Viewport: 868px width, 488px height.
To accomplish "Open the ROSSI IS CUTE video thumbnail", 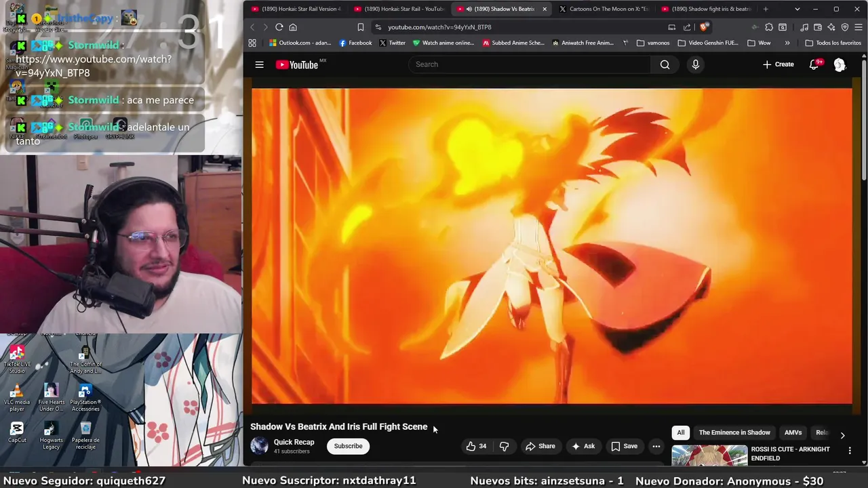I will (709, 456).
